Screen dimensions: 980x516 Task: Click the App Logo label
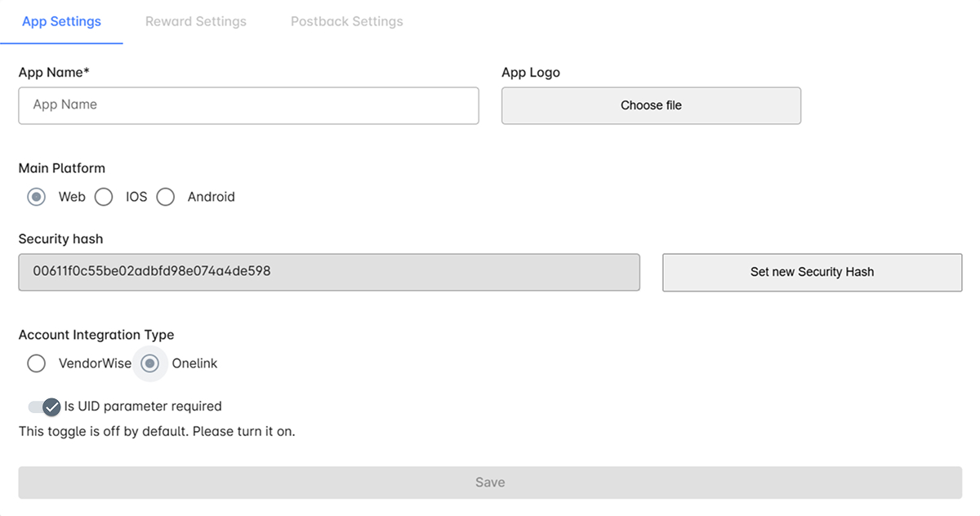(x=531, y=73)
